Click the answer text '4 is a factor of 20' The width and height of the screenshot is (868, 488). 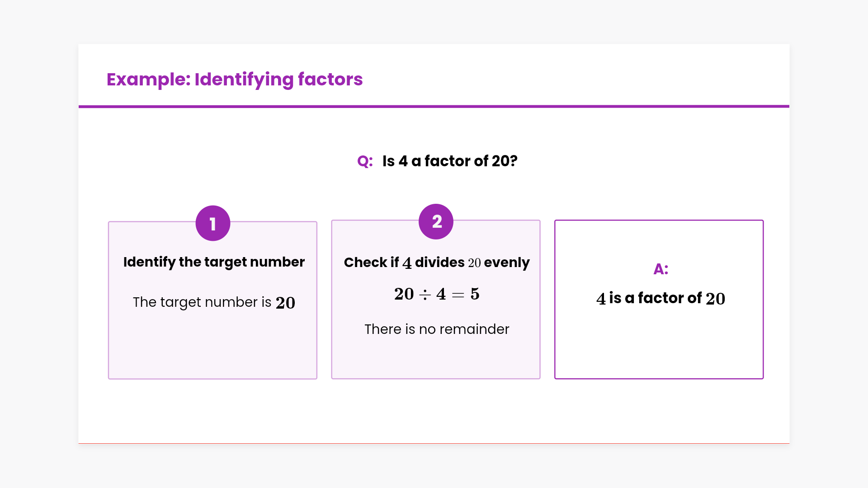[x=660, y=299]
